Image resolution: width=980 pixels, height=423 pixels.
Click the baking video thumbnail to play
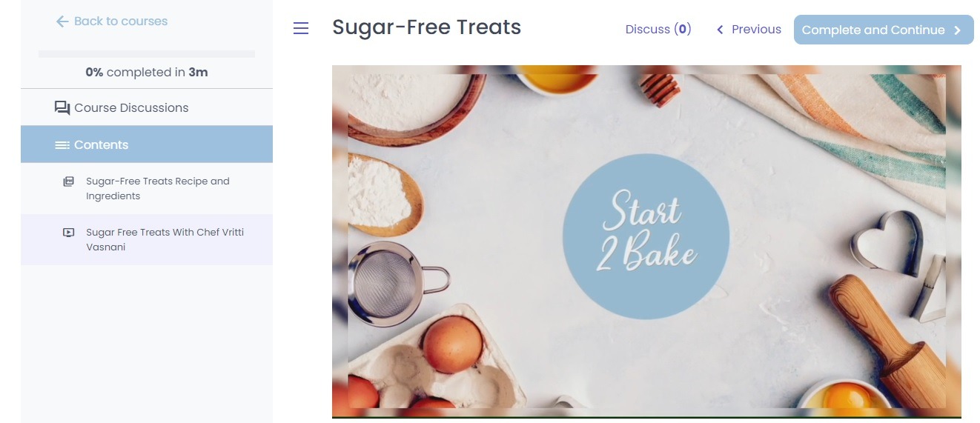(646, 242)
